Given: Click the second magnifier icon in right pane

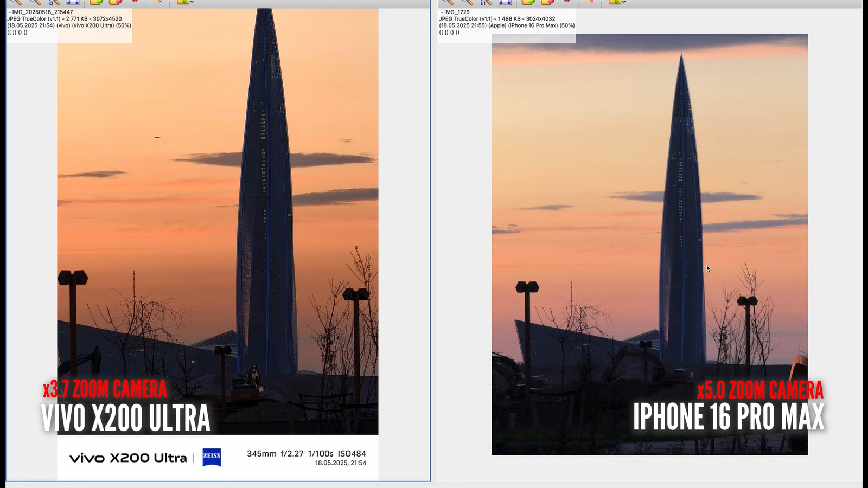Looking at the screenshot, I should coord(467,2).
